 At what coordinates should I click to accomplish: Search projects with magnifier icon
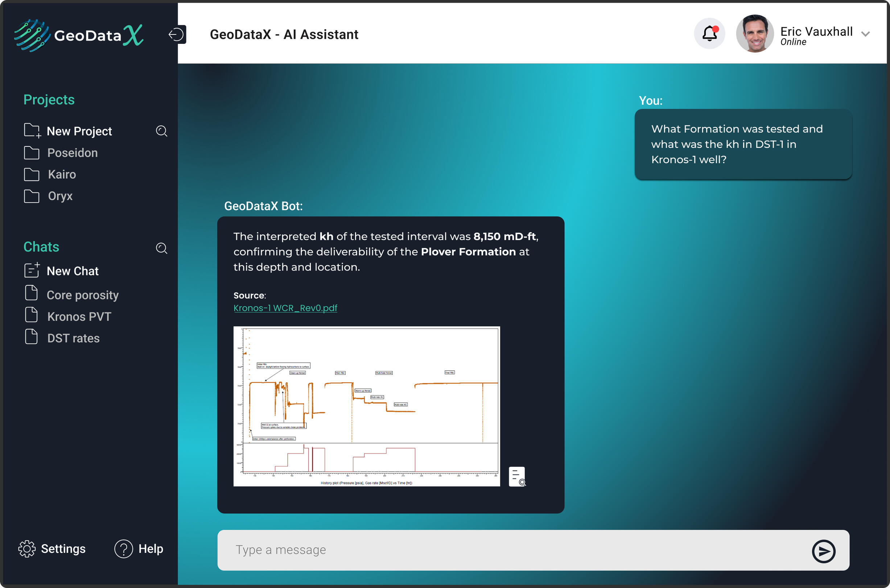tap(162, 131)
